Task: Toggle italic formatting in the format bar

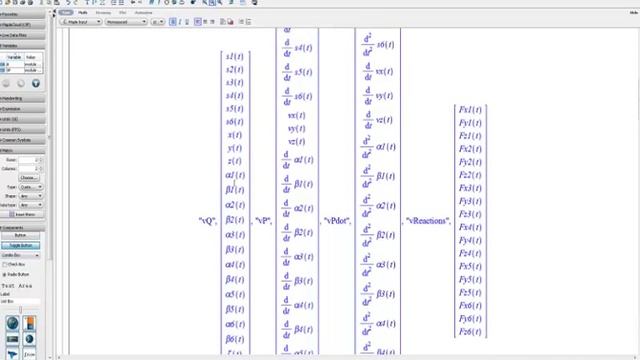Action: [x=180, y=22]
